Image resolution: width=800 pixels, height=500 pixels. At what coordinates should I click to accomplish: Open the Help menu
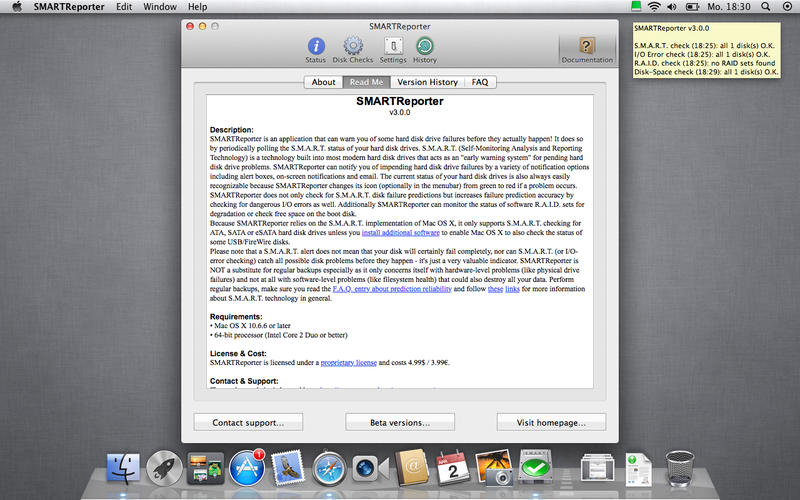point(197,7)
